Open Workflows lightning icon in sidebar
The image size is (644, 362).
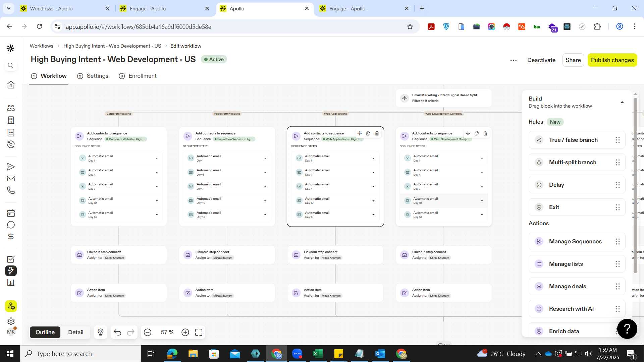11,270
